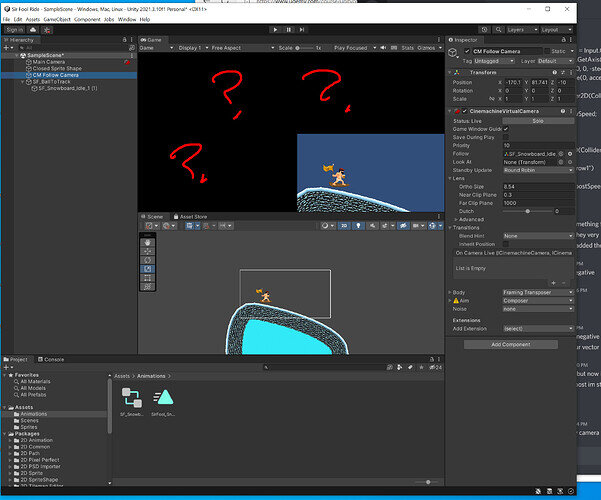This screenshot has height=500, width=601.
Task: Click the cloud services icon
Action: tap(33, 30)
